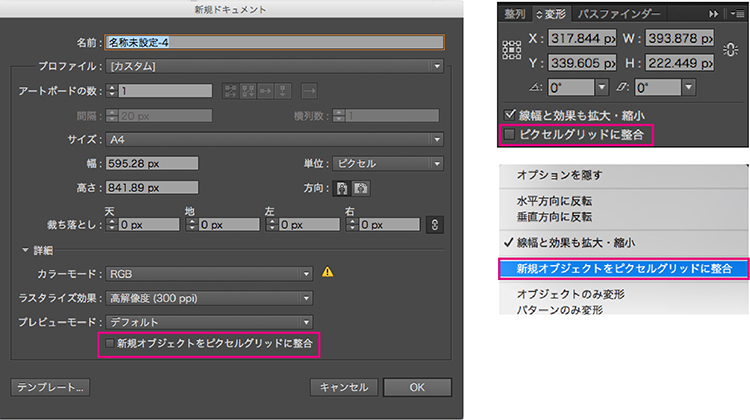This screenshot has height=420, width=750.
Task: Confirm the dialog with OK button
Action: coord(417,387)
